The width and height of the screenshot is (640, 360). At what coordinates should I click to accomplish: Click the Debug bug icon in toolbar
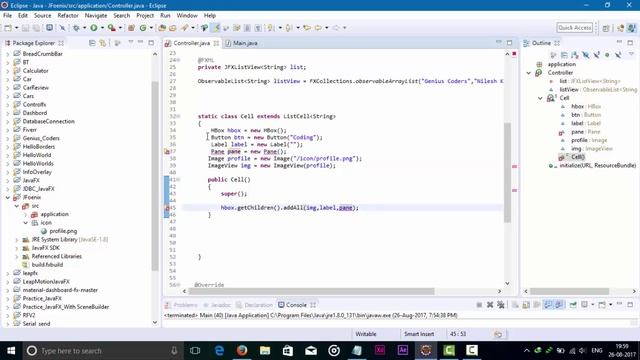pos(76,28)
